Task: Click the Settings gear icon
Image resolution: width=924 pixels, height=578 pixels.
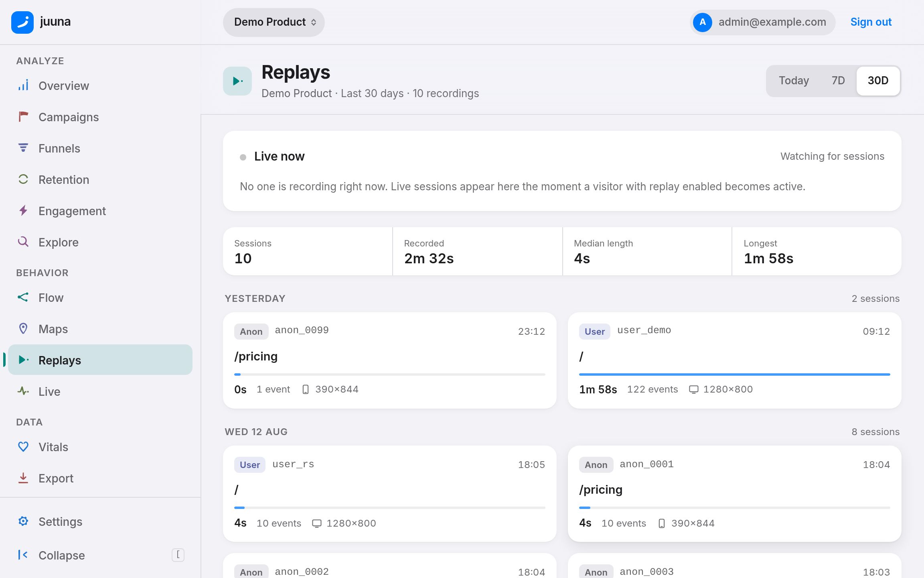Action: 23,521
